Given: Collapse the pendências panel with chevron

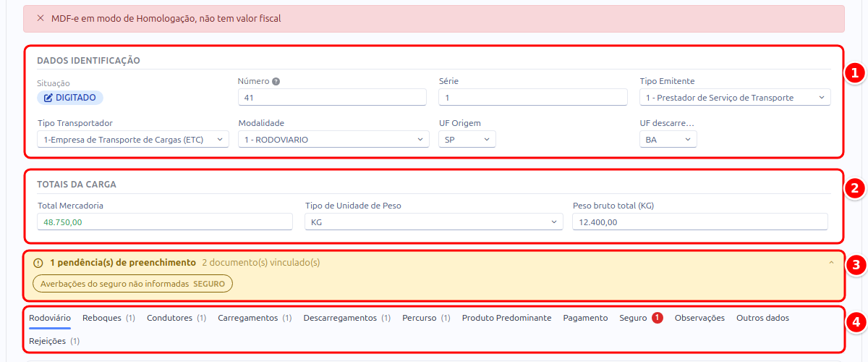Looking at the screenshot, I should pyautogui.click(x=831, y=262).
